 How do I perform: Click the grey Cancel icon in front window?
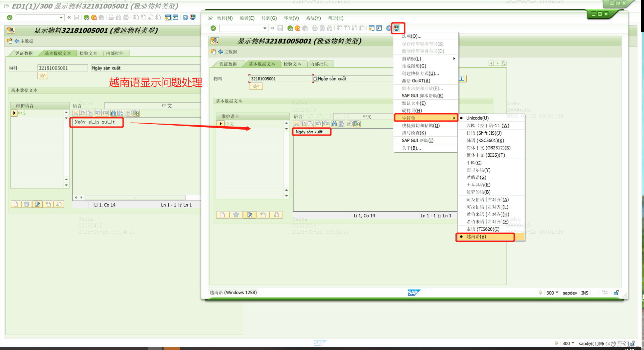[305, 28]
